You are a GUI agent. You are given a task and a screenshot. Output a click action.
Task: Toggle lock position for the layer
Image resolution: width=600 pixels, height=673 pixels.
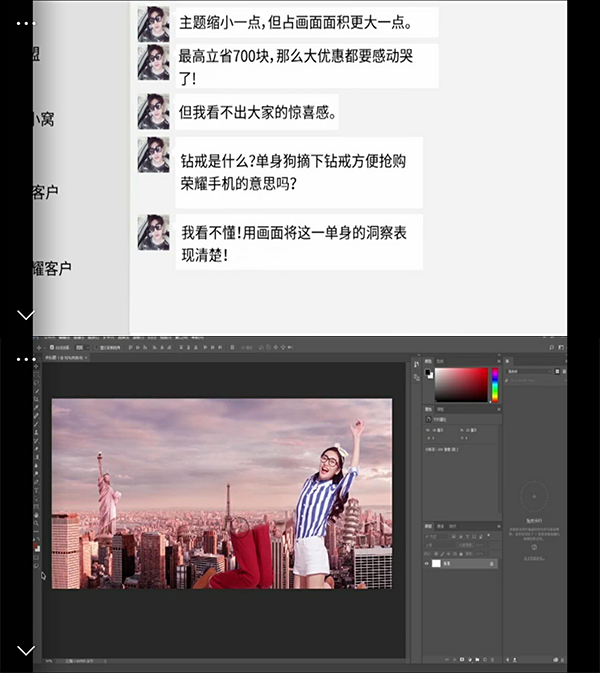(x=448, y=554)
